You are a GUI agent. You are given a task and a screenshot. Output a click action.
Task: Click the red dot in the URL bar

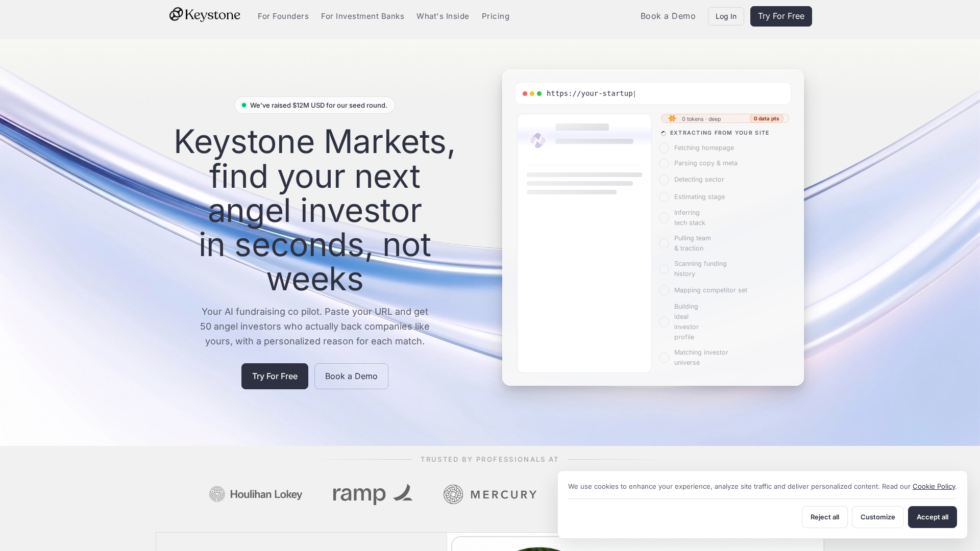[525, 93]
